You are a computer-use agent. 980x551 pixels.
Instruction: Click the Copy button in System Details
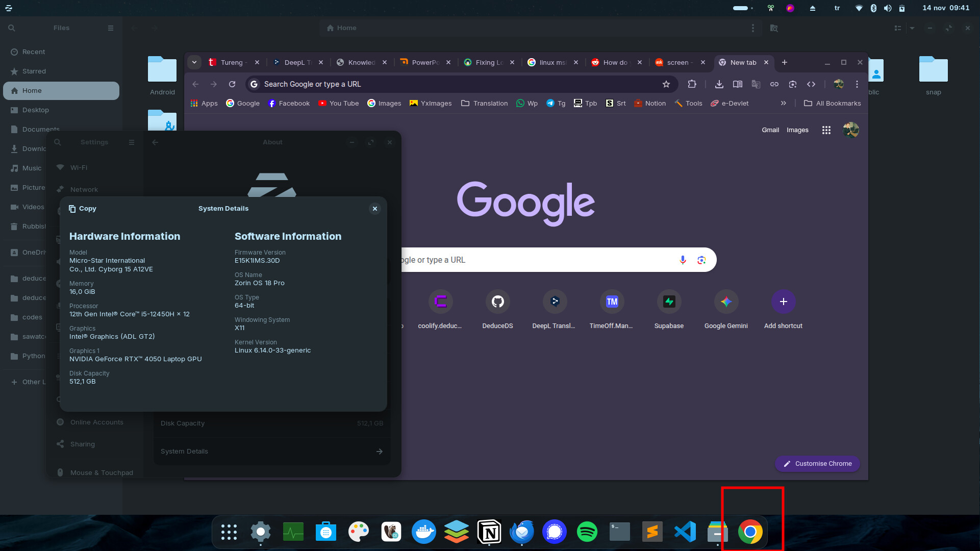pos(83,209)
